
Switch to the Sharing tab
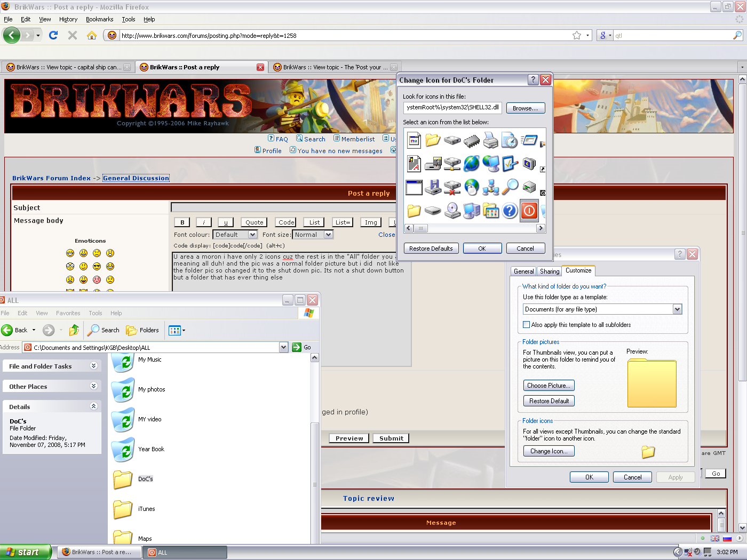pos(550,271)
